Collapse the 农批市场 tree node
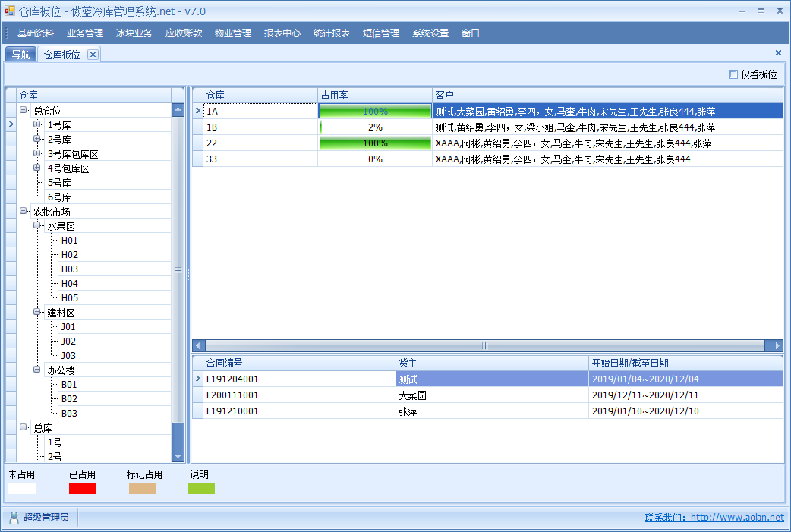The height and width of the screenshot is (532, 791). (24, 212)
